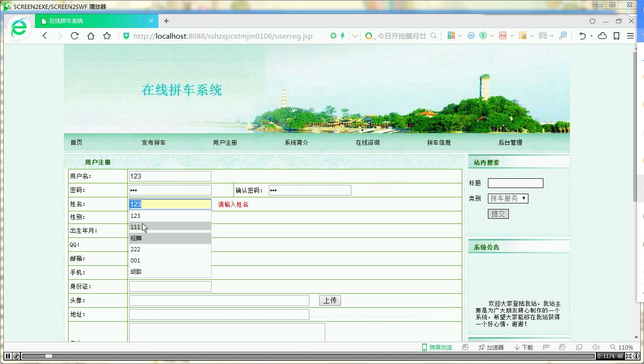Viewport: 644px width, 364px height.
Task: Open 发布拼车 in the navigation bar
Action: pyautogui.click(x=154, y=143)
